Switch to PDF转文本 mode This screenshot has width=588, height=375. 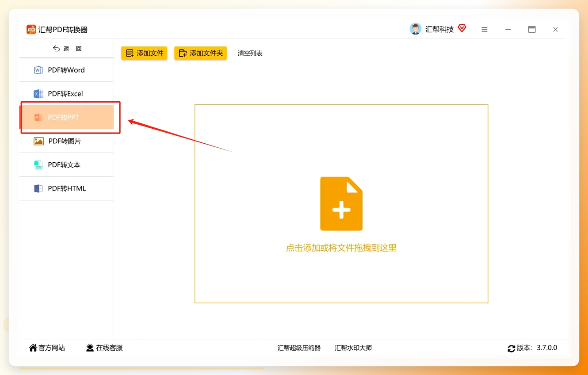[x=67, y=165]
